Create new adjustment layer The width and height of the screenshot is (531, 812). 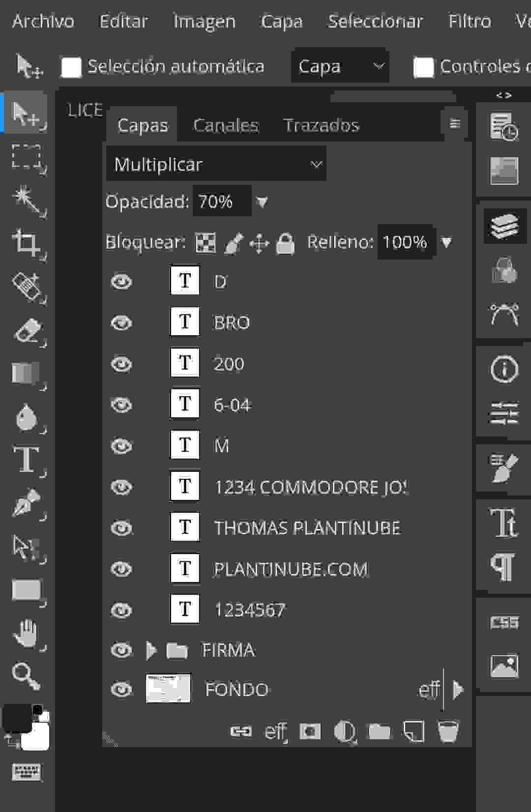(x=345, y=732)
